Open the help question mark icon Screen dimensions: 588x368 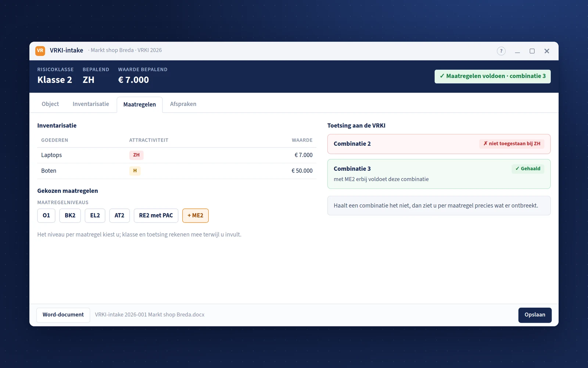point(501,51)
